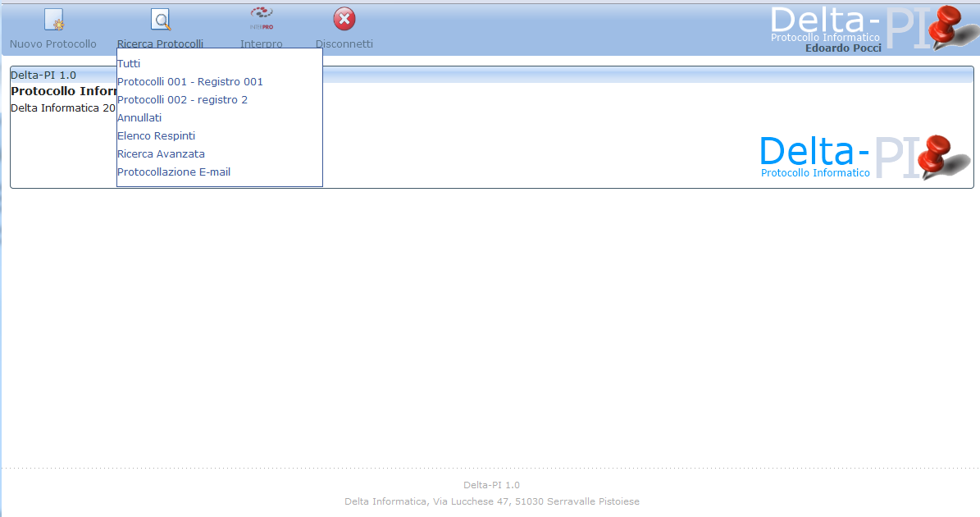Screen dimensions: 980x517
Task: Click the large Delta-PI logo in the panel
Action: [x=864, y=157]
